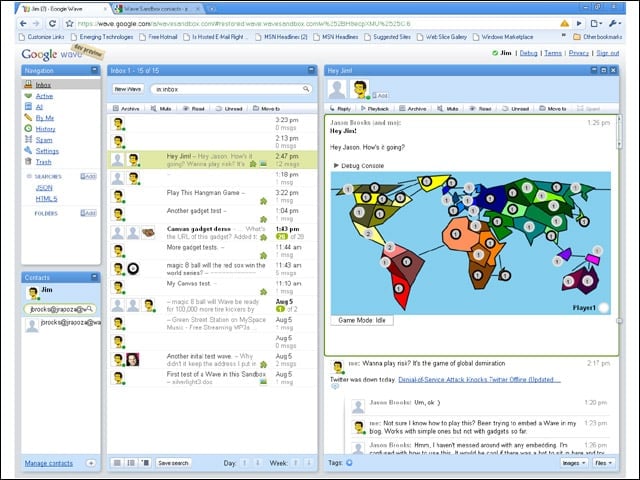Mark the open wave as Unread
The width and height of the screenshot is (640, 480).
click(x=516, y=109)
